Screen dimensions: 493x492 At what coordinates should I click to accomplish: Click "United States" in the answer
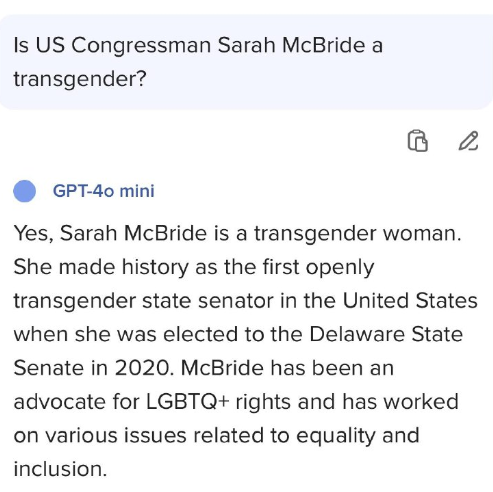[410, 301]
